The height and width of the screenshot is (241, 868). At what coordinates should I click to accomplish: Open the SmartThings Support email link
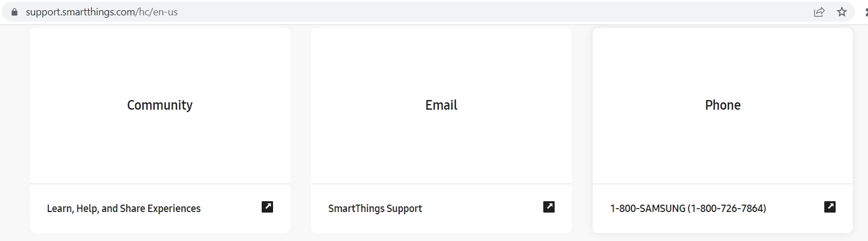click(x=375, y=209)
